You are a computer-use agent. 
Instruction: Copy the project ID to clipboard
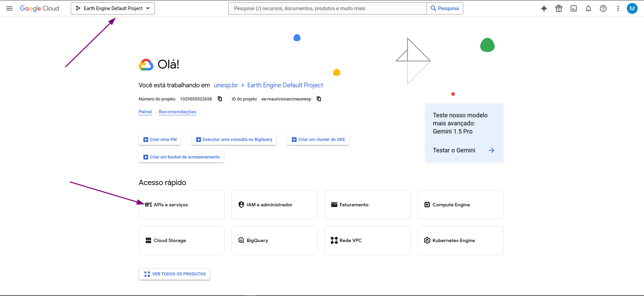point(319,99)
